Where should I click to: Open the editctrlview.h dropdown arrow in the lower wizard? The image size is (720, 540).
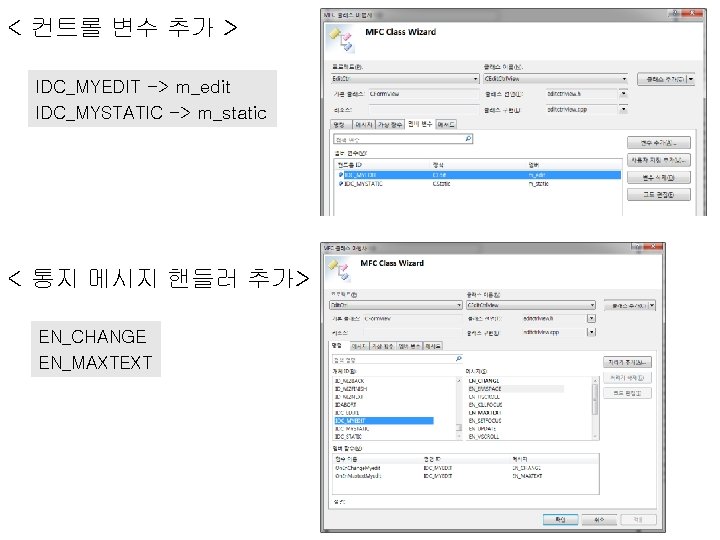pos(591,318)
